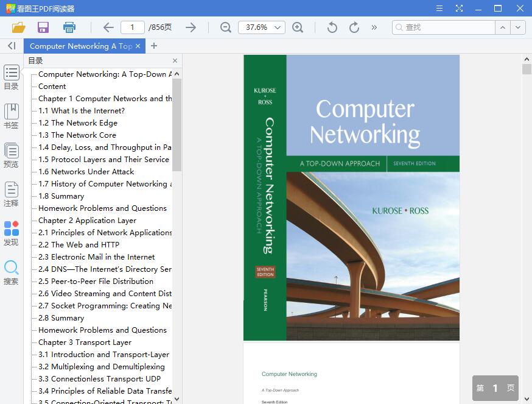Image resolution: width=532 pixels, height=404 pixels.
Task: Go to 1.5 Protocol Layers section
Action: click(x=103, y=160)
